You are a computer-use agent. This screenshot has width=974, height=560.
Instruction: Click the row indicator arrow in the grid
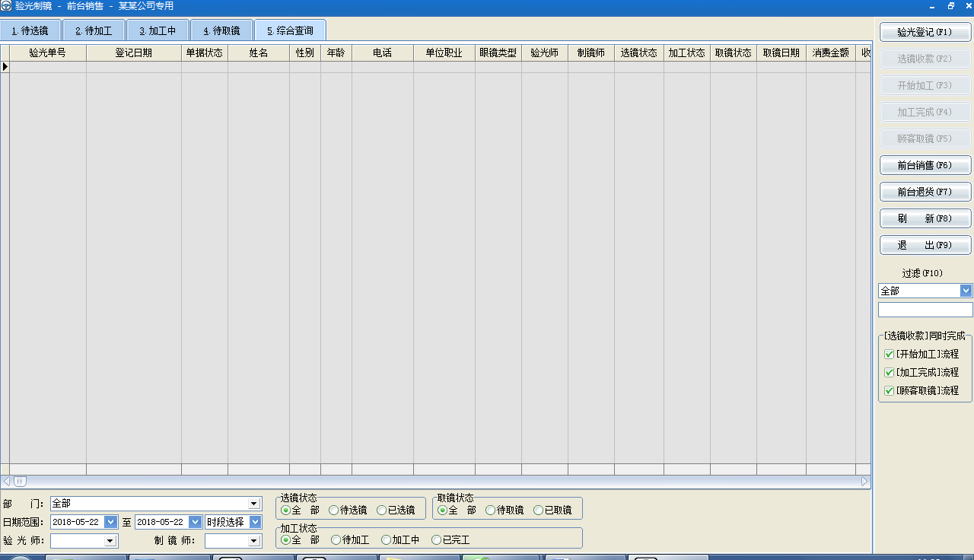tap(5, 67)
